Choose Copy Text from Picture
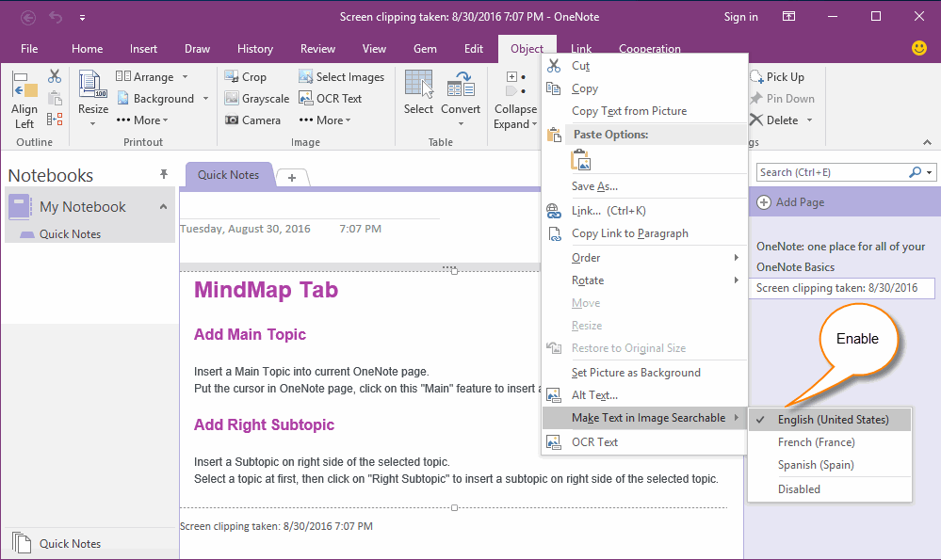Image resolution: width=941 pixels, height=560 pixels. pyautogui.click(x=629, y=111)
